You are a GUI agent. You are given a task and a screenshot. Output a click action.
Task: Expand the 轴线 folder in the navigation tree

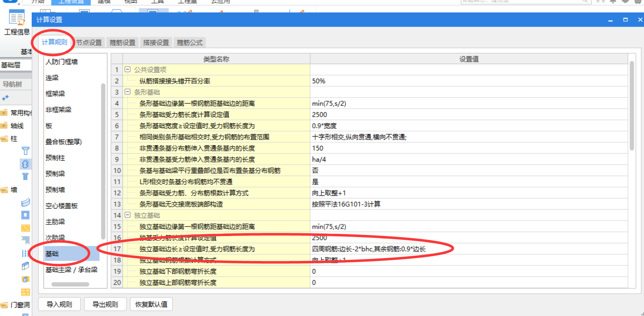coord(4,126)
